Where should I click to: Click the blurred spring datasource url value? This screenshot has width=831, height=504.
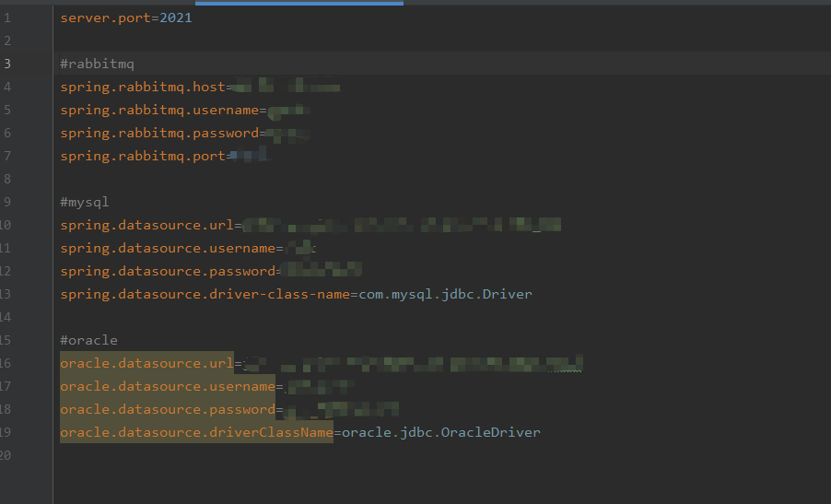click(x=401, y=225)
